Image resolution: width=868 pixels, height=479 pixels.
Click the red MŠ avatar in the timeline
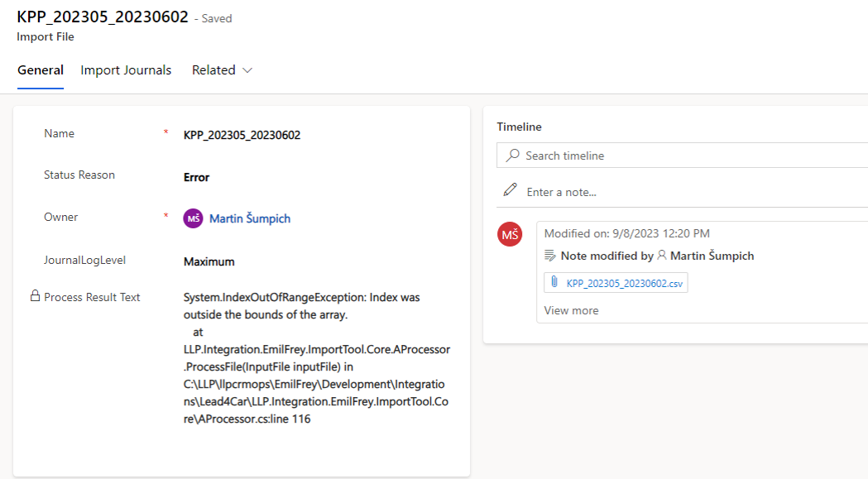tap(510, 235)
